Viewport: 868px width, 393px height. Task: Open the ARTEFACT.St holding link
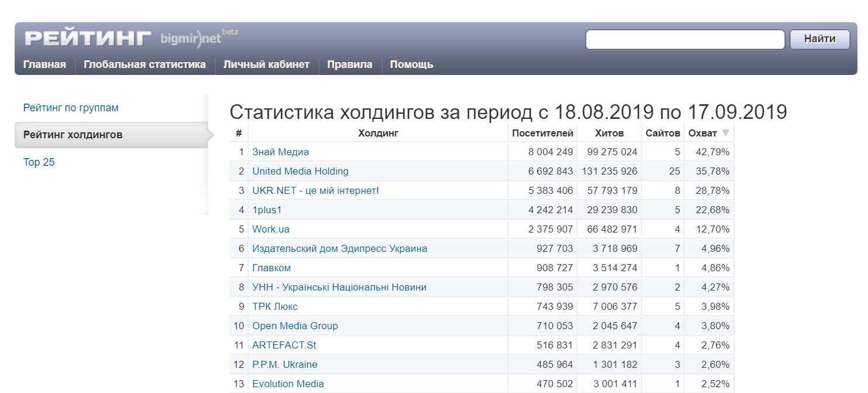[x=284, y=345]
